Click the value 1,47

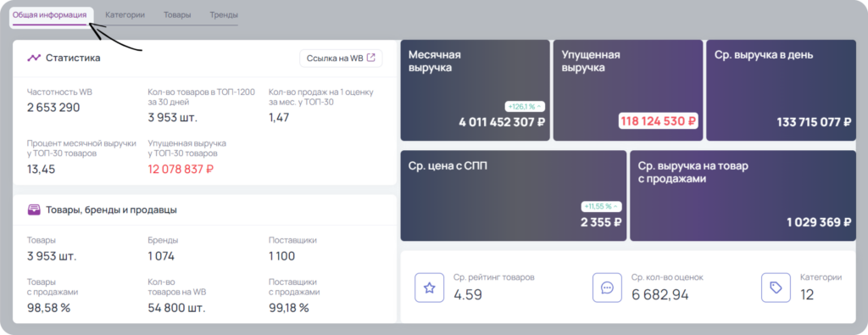point(279,117)
